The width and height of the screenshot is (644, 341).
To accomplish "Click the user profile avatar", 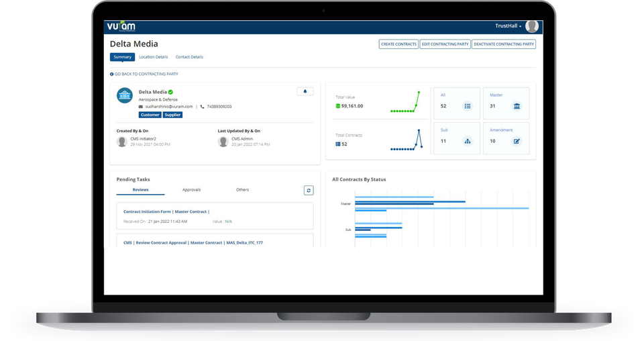I will [532, 26].
